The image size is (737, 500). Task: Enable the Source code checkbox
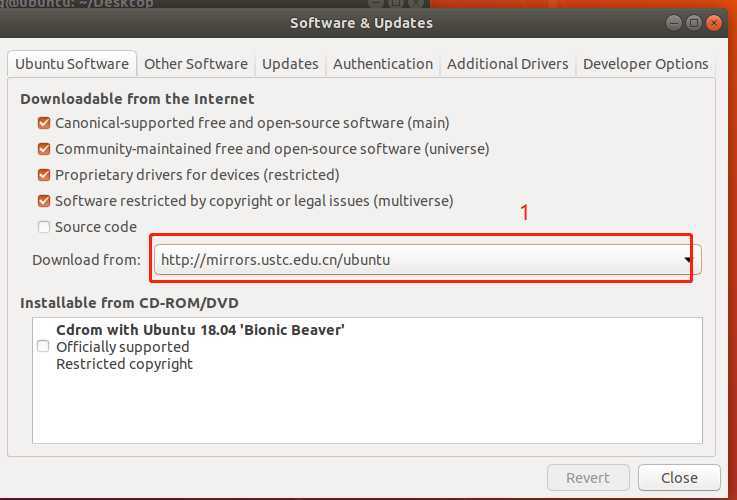click(44, 227)
